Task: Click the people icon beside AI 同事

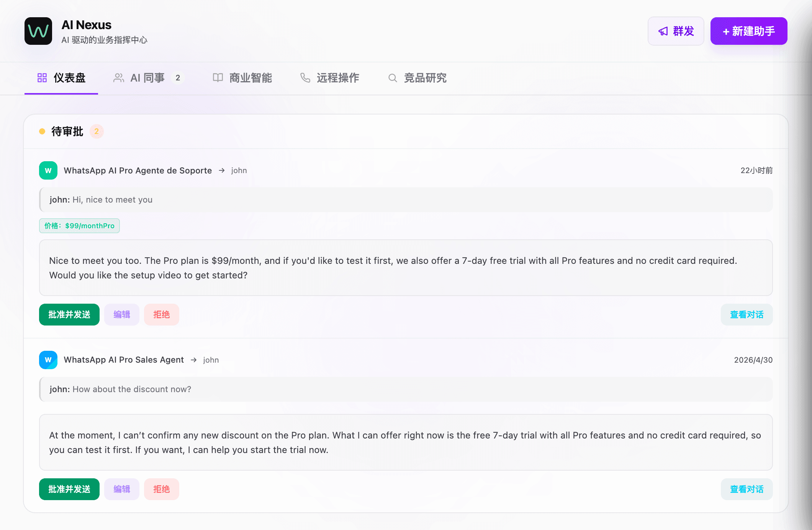Action: pos(119,78)
